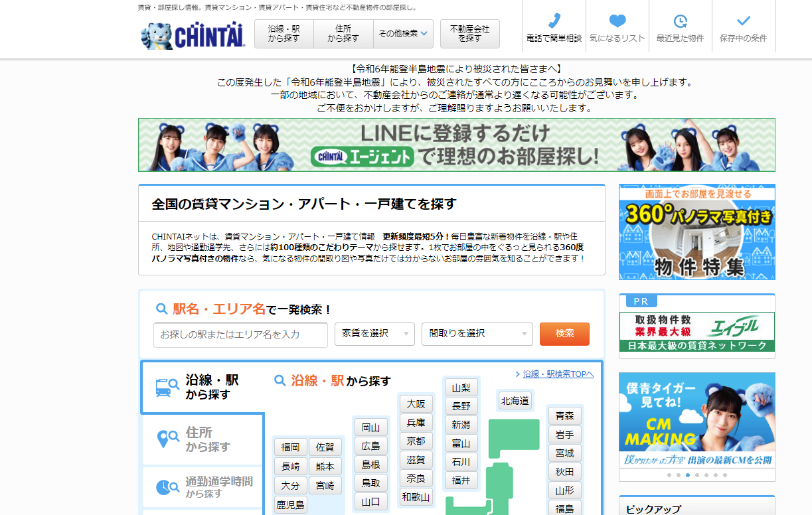
Task: Switch to 通勤通学時間から探す side tab
Action: [203, 488]
